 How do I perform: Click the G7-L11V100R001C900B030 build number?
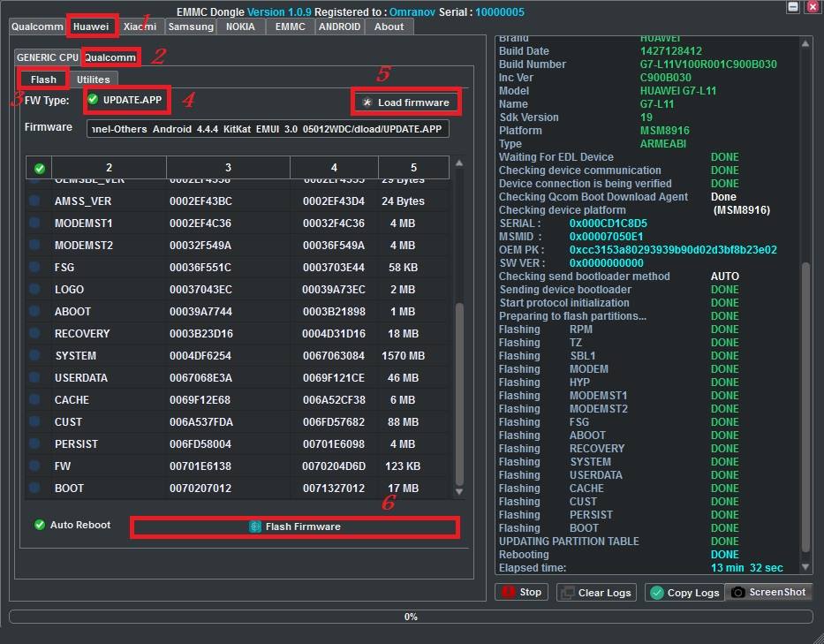tap(708, 64)
